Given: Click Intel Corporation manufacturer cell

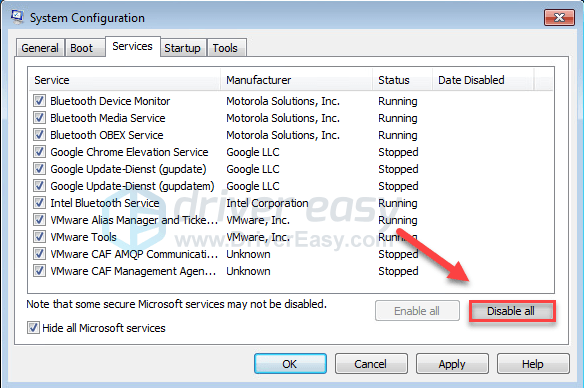Looking at the screenshot, I should [x=267, y=203].
